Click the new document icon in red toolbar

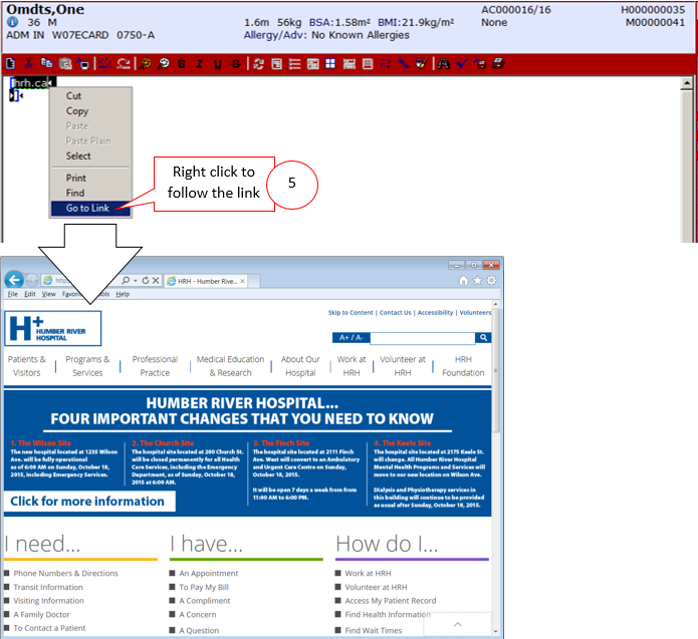tap(11, 64)
